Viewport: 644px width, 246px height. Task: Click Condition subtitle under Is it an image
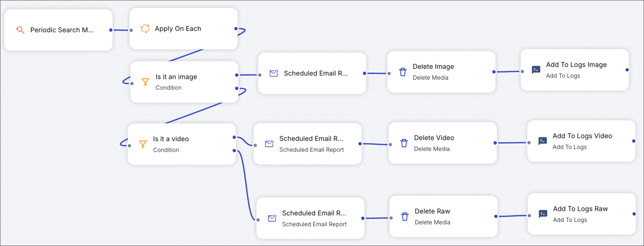(x=168, y=88)
